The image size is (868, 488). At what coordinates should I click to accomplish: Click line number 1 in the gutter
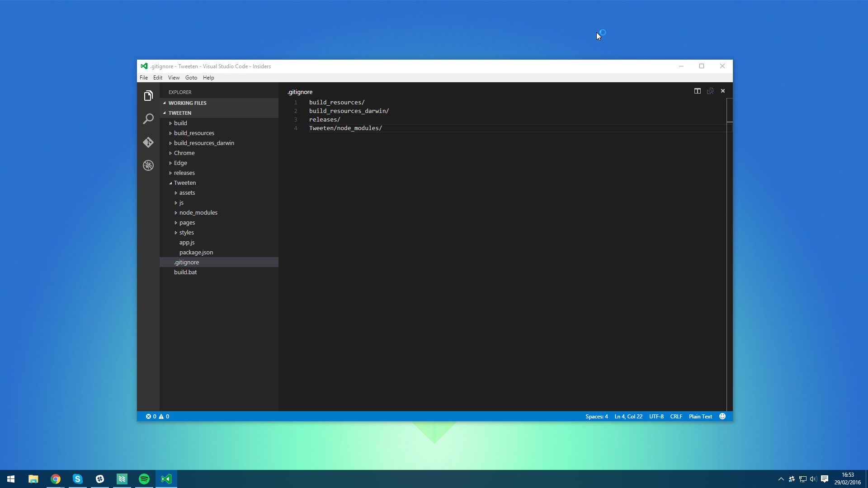296,103
